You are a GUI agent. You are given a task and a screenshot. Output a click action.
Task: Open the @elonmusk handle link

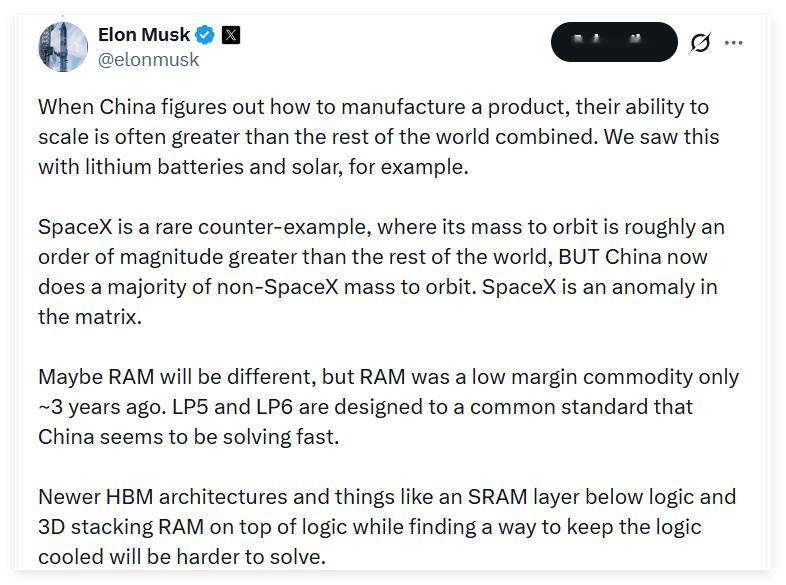tap(148, 60)
